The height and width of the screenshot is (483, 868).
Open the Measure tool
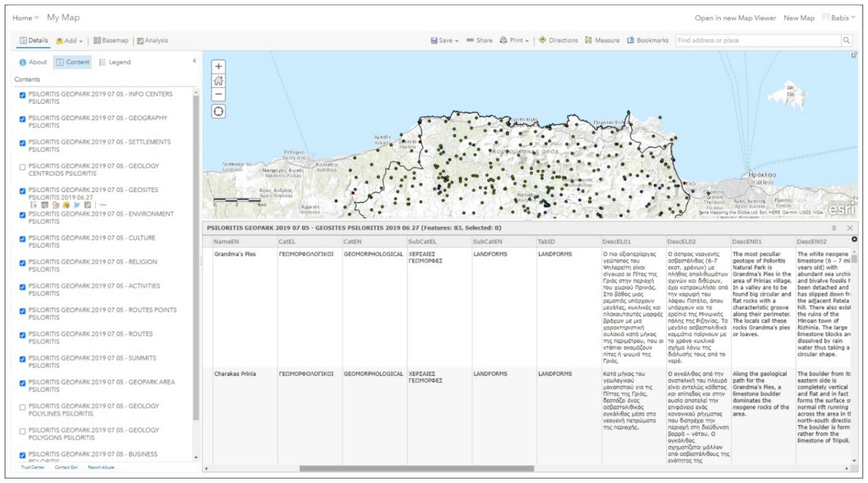coord(602,41)
